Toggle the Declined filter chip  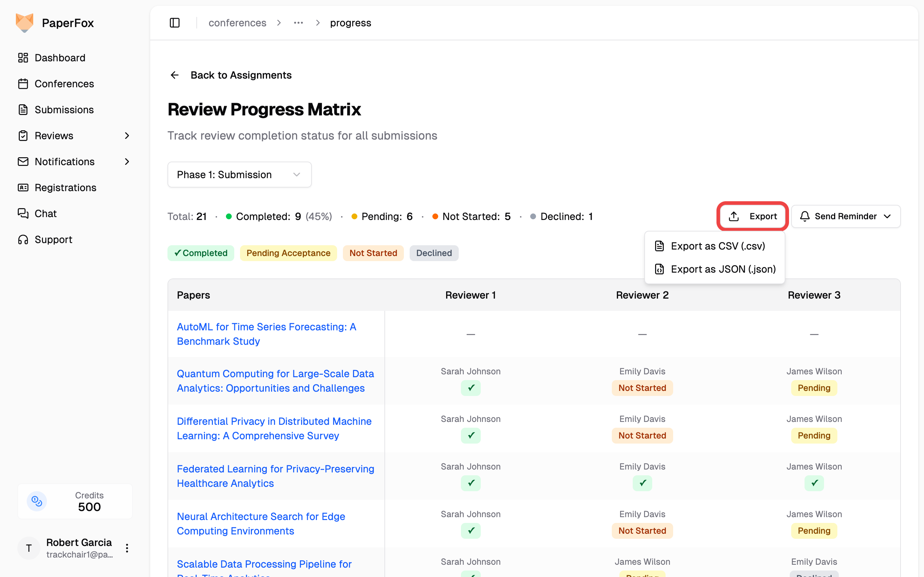pyautogui.click(x=434, y=253)
